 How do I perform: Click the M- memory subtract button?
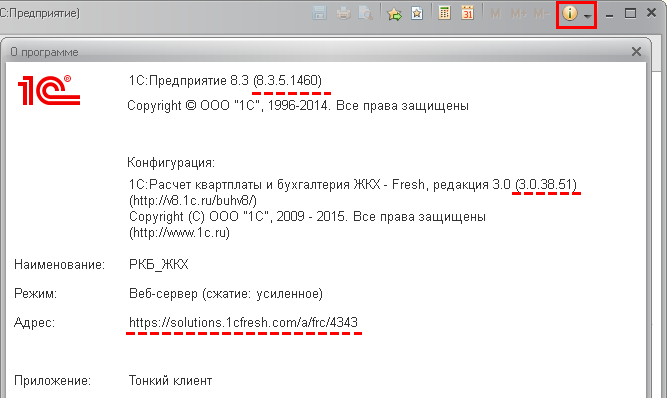(542, 14)
